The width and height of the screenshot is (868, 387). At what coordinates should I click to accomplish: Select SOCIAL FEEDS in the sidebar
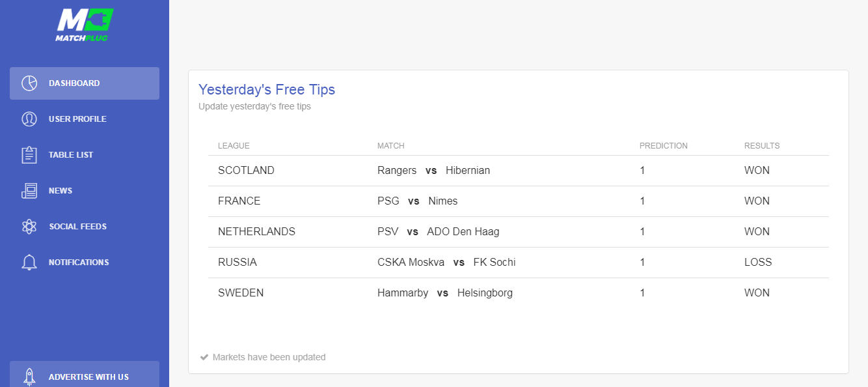85,227
